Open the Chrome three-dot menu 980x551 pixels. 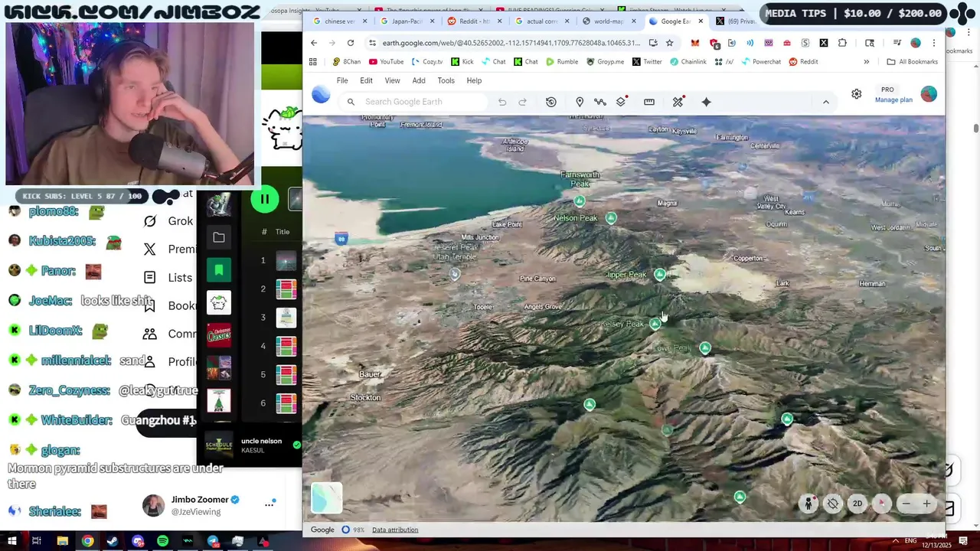click(x=936, y=43)
